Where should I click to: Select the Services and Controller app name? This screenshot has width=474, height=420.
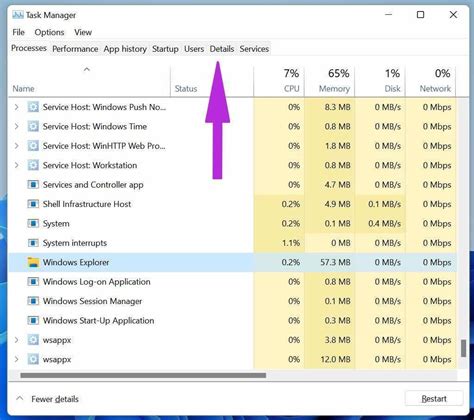coord(93,185)
